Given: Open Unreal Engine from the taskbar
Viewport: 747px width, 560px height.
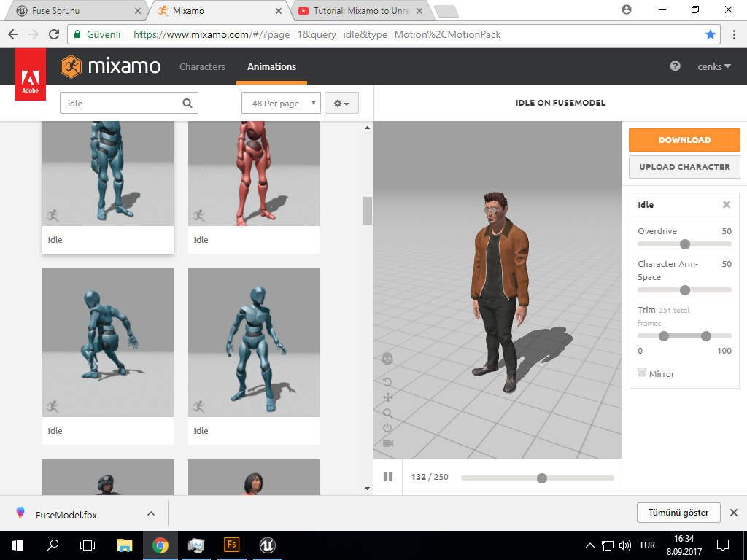Looking at the screenshot, I should click(x=267, y=545).
